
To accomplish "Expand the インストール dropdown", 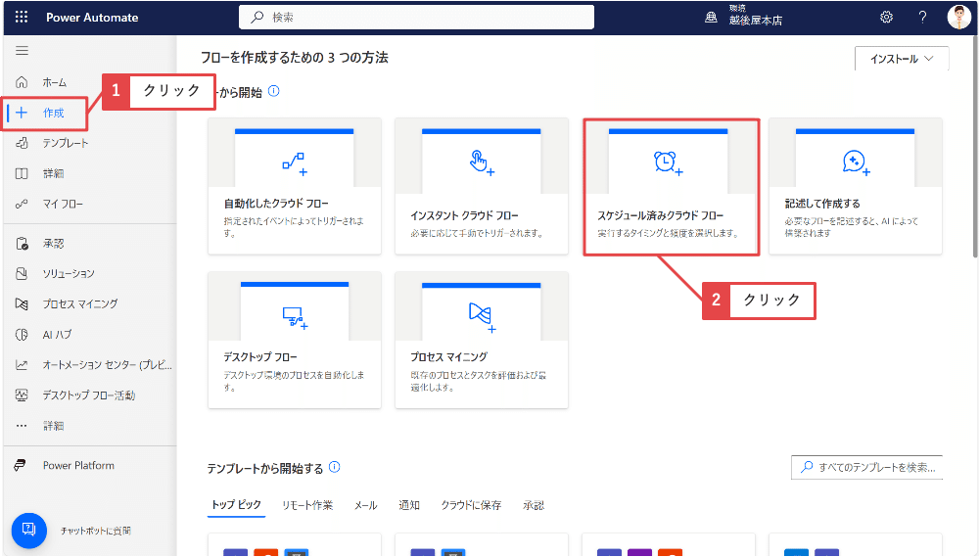I will [x=902, y=59].
